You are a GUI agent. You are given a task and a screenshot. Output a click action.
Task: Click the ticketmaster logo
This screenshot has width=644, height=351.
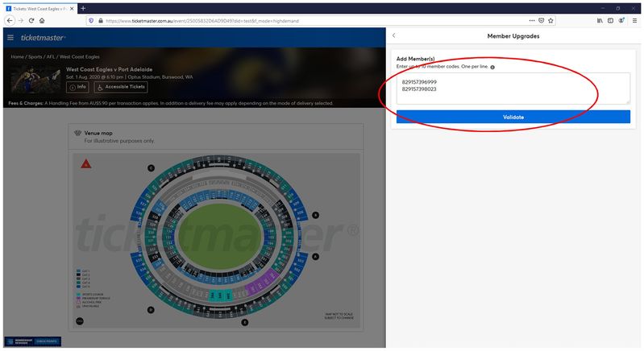click(x=43, y=37)
